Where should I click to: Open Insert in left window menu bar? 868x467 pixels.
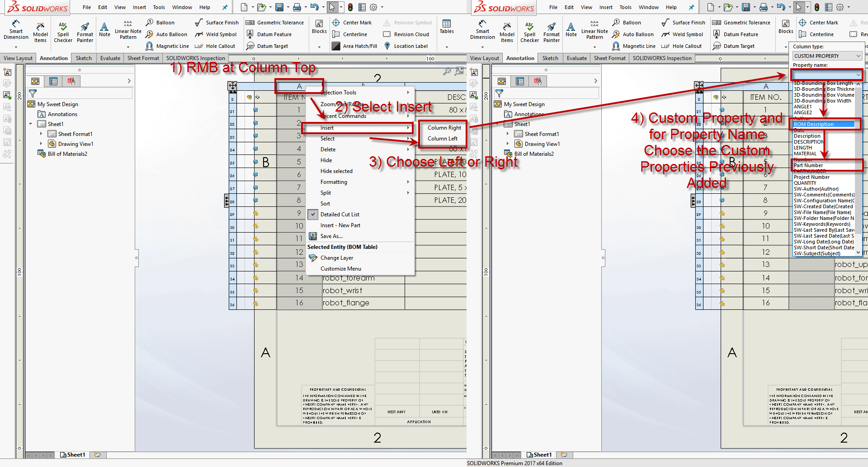coord(139,7)
